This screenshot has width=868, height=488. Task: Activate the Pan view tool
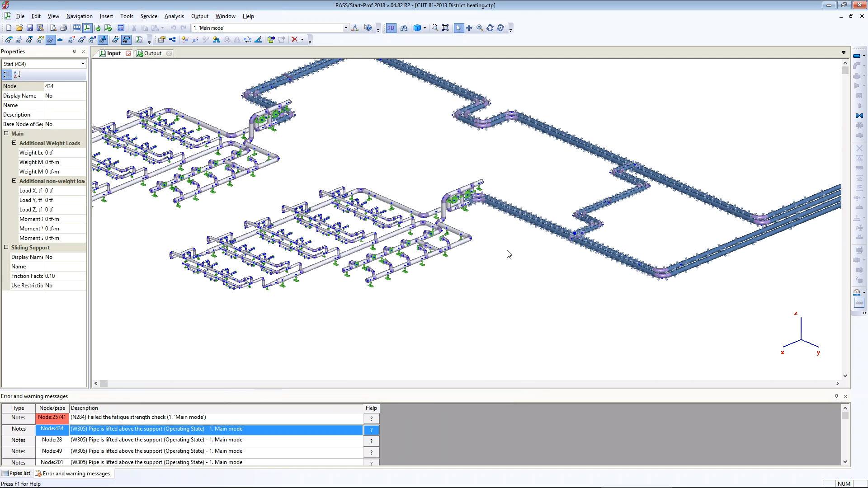[x=470, y=28]
